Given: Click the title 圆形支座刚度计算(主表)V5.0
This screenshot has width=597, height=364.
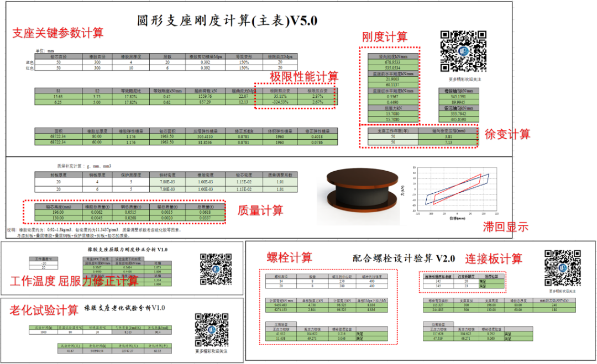Looking at the screenshot, I should (227, 20).
